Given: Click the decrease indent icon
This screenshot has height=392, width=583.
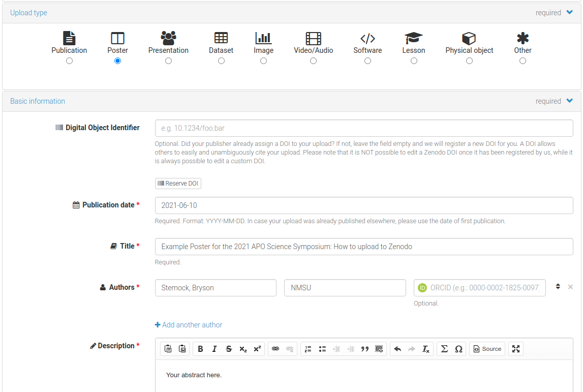Looking at the screenshot, I should 336,349.
